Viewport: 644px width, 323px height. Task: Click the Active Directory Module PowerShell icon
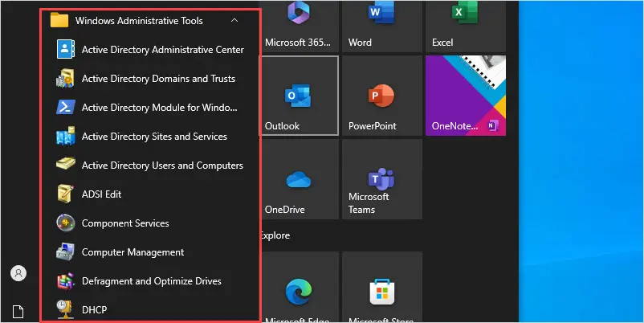(65, 107)
